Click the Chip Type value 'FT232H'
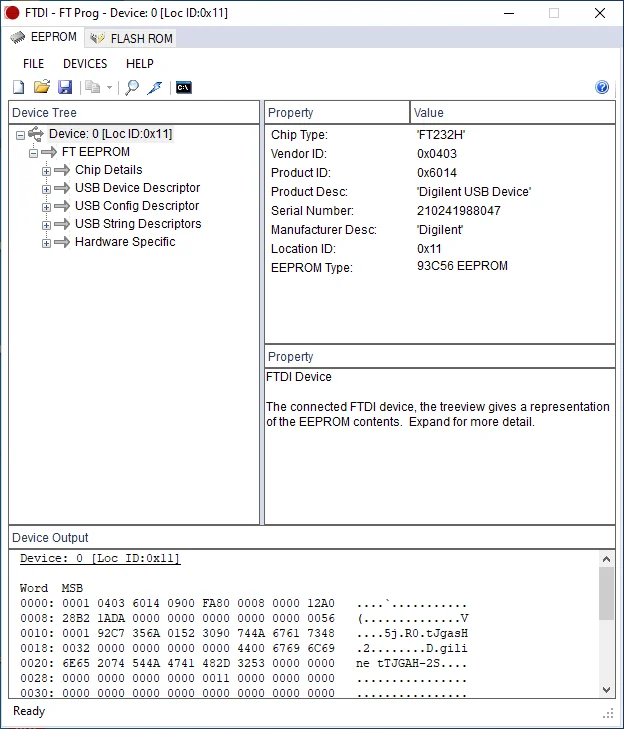This screenshot has height=729, width=624. tap(441, 135)
